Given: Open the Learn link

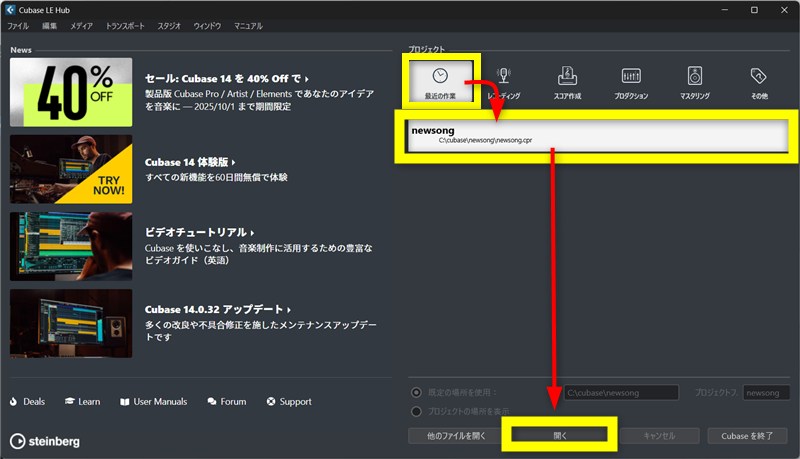Looking at the screenshot, I should click(x=89, y=402).
